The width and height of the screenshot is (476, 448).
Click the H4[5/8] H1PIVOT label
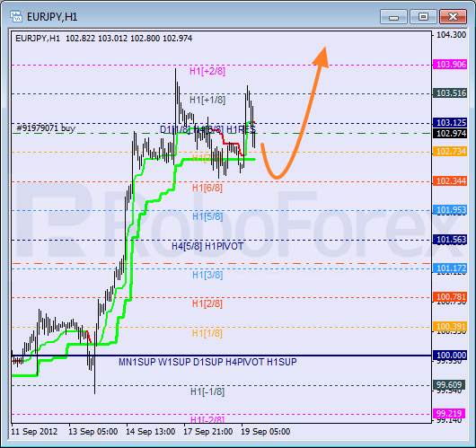207,246
